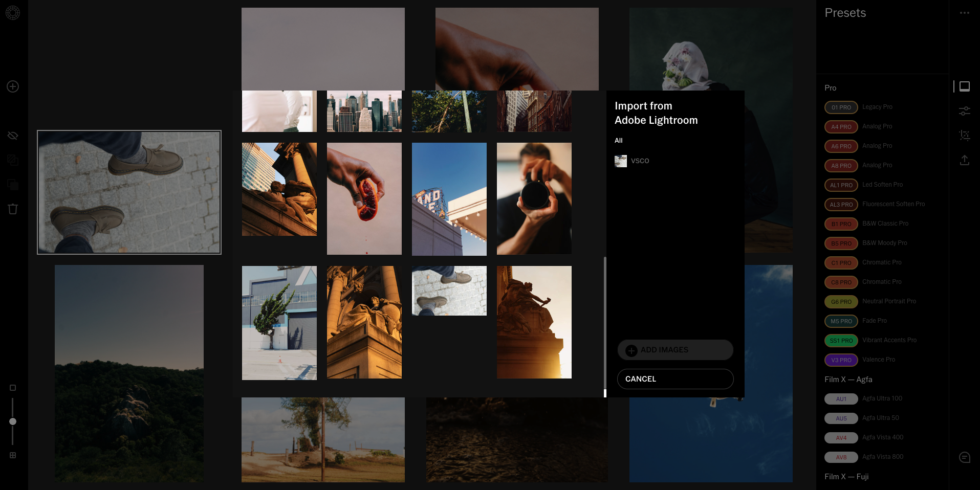Screen dimensions: 980x490
Task: Apply the AU1 Agfa Ultra 100 preset
Action: click(x=841, y=399)
